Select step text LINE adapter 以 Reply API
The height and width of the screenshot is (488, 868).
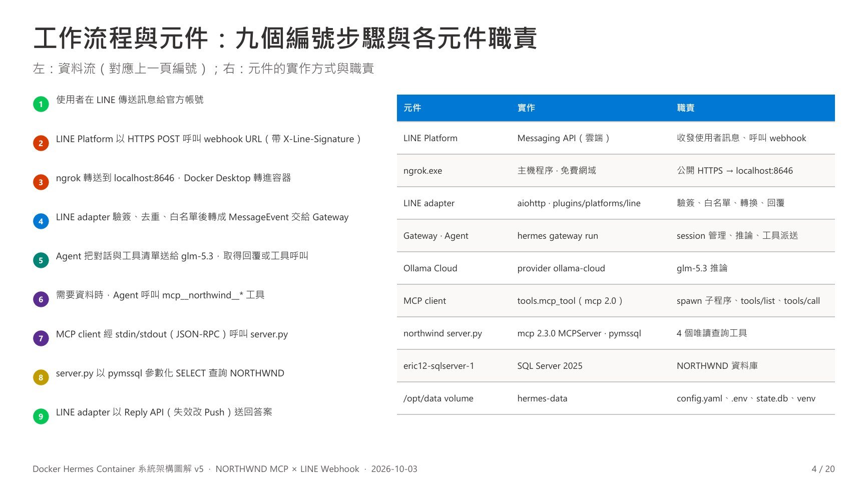[x=164, y=412]
